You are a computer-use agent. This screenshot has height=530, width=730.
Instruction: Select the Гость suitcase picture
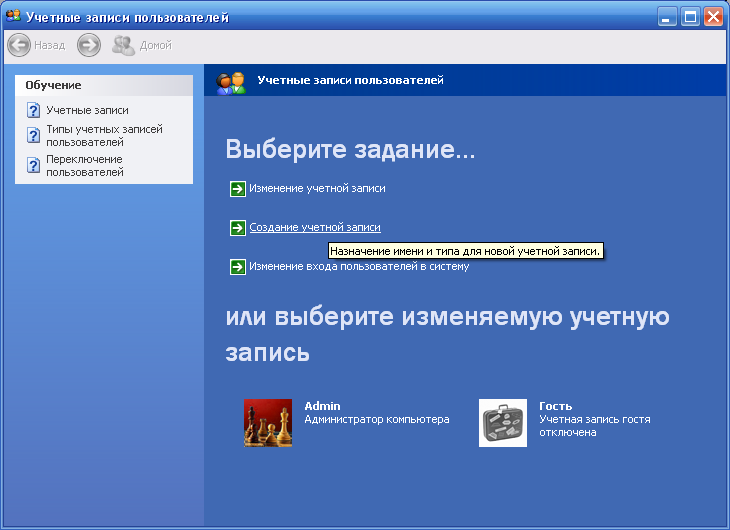click(503, 423)
